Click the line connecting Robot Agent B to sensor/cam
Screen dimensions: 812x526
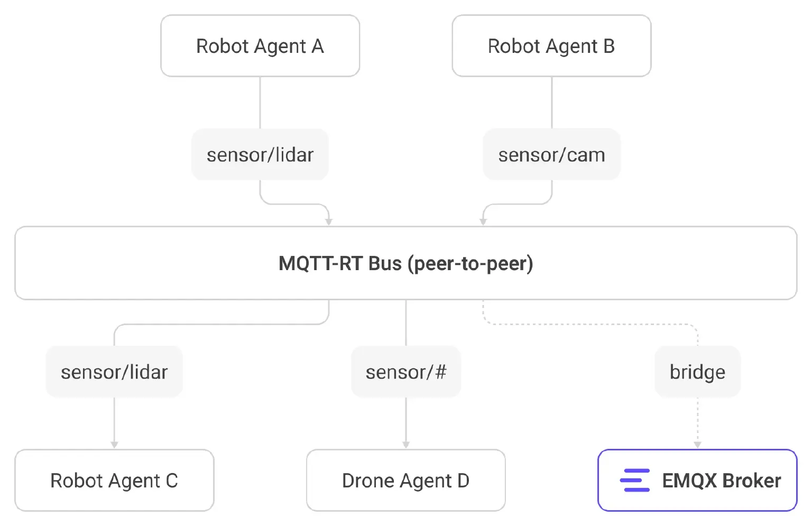[552, 103]
